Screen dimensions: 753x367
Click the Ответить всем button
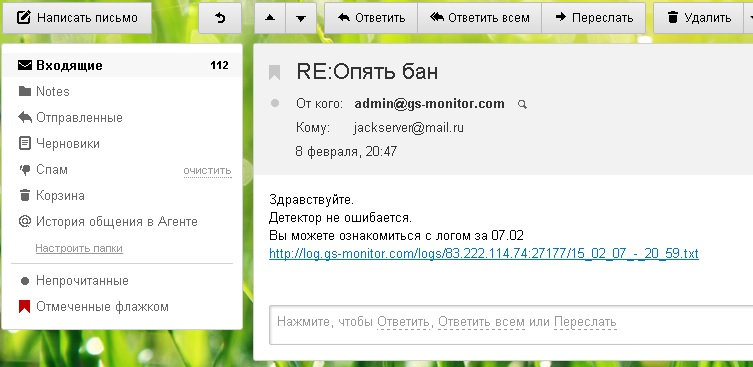click(480, 18)
